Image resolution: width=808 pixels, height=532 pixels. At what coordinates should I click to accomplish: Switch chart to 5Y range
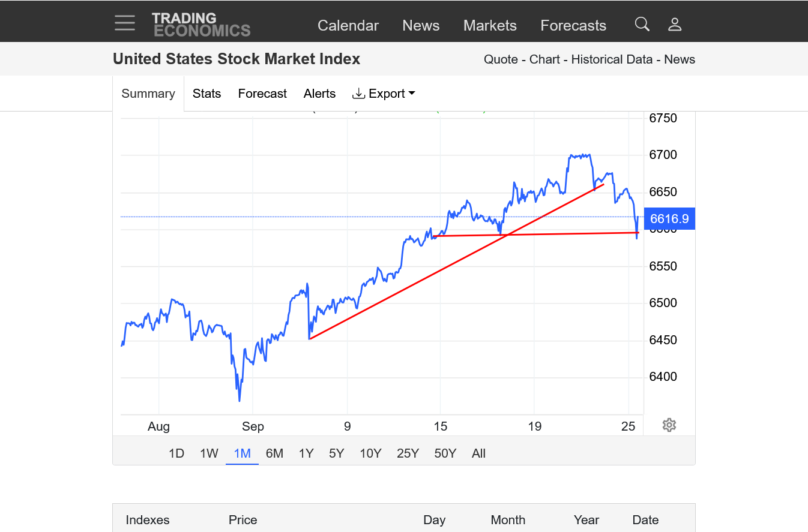[336, 453]
